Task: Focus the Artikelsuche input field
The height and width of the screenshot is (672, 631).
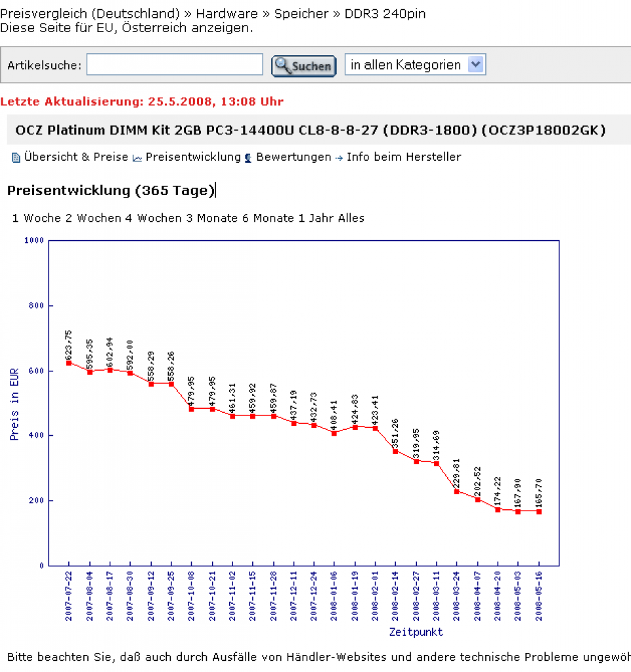Action: pyautogui.click(x=175, y=65)
